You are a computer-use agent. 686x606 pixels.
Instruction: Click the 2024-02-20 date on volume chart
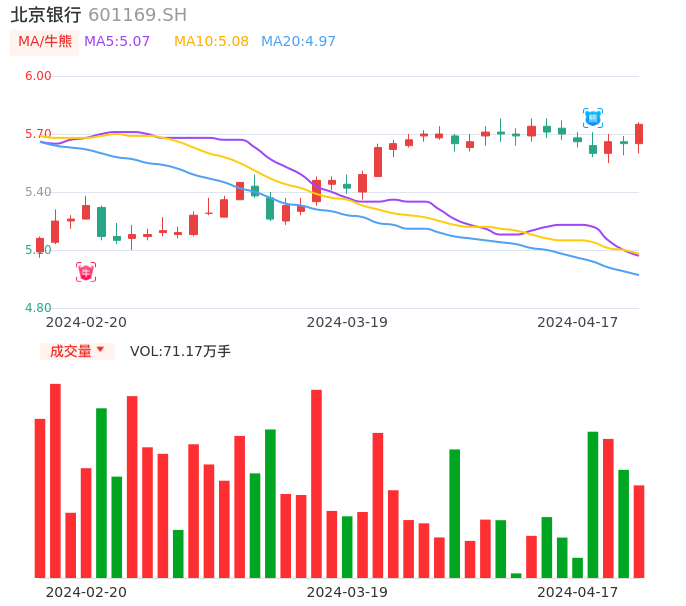click(x=86, y=592)
